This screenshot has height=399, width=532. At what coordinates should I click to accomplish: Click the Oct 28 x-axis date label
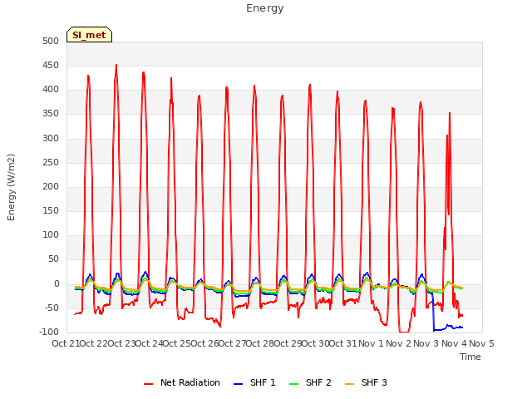[x=260, y=343]
